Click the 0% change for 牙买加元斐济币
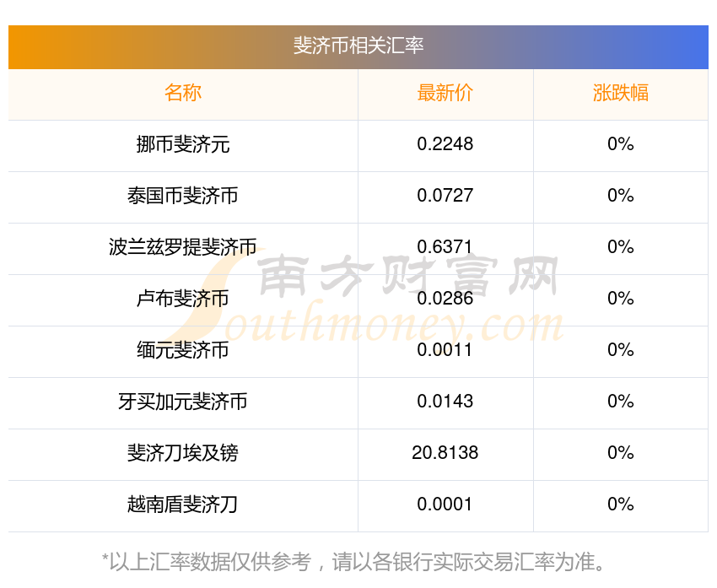This screenshot has height=588, width=717. (621, 402)
